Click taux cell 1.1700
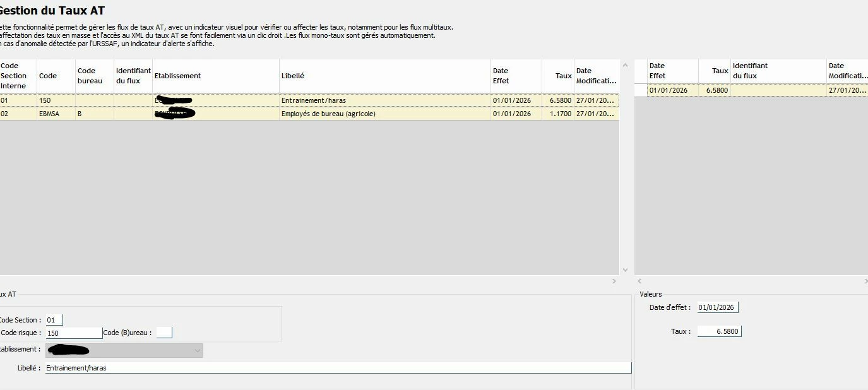Image resolution: width=868 pixels, height=390 pixels. point(558,114)
